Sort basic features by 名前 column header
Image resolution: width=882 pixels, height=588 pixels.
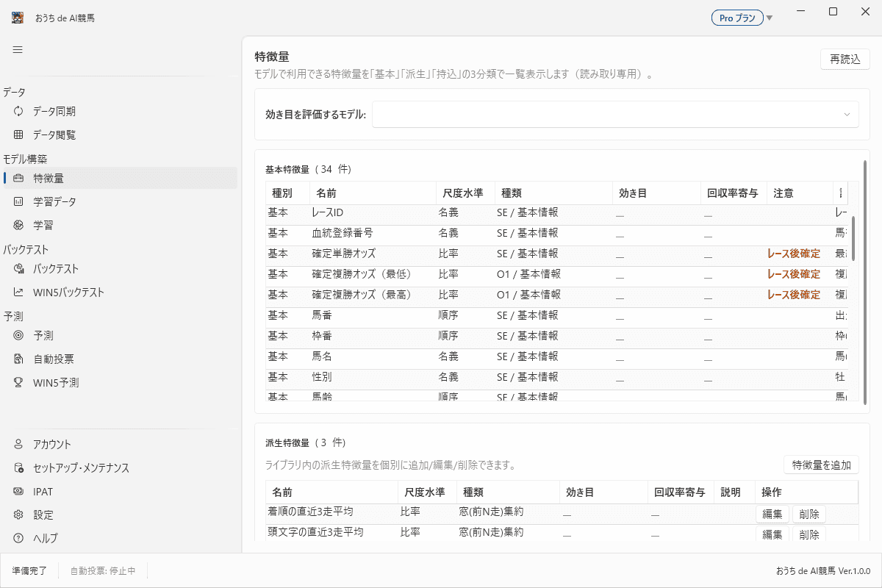(373, 193)
